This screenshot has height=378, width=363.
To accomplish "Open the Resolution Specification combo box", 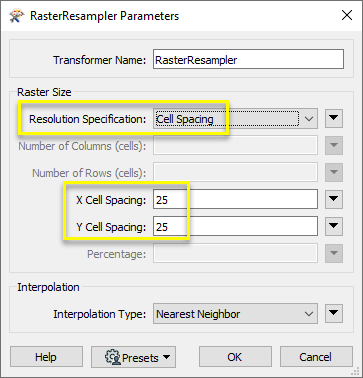I will 235,119.
